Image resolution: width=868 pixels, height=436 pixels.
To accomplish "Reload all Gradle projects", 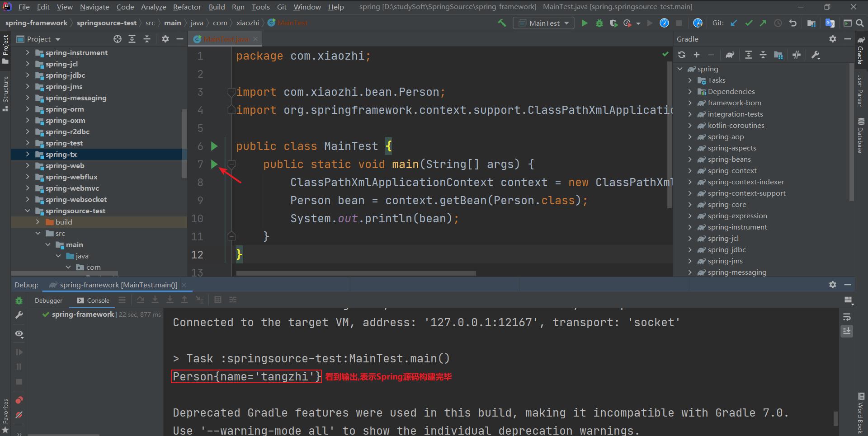I will point(682,55).
